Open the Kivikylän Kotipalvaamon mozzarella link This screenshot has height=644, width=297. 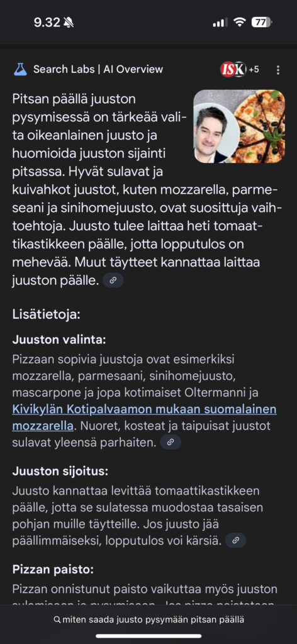click(x=144, y=418)
